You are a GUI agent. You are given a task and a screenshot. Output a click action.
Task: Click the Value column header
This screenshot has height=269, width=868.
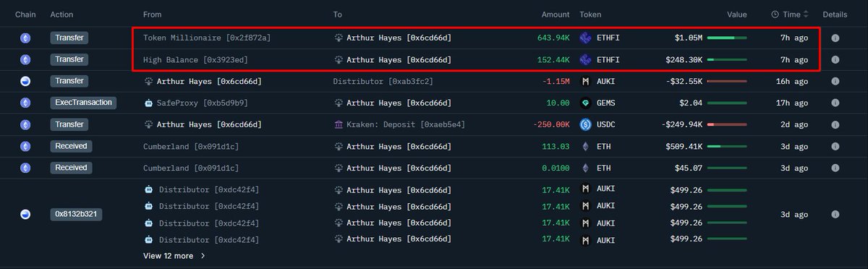[737, 14]
